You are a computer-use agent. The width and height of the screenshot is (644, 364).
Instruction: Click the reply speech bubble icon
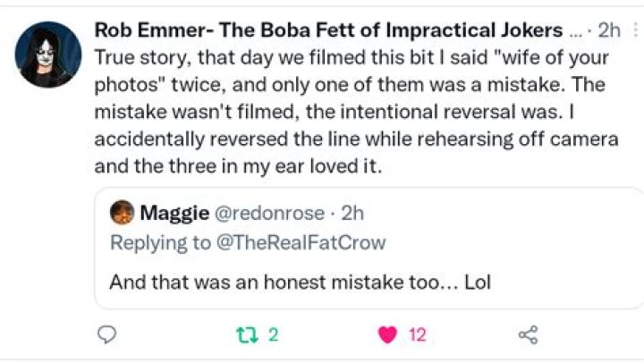[106, 335]
